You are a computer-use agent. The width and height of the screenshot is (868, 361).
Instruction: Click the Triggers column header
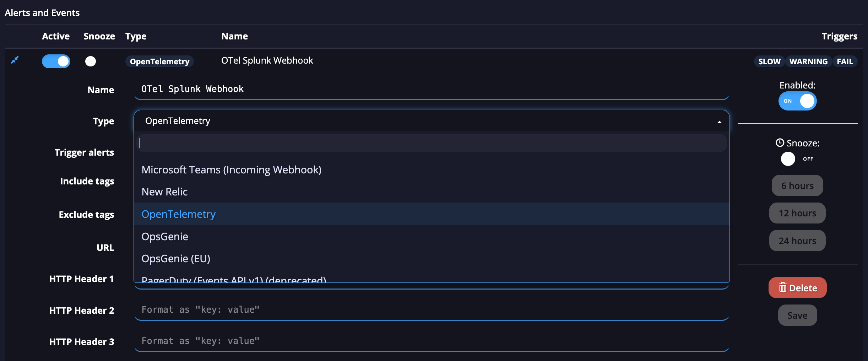tap(839, 36)
